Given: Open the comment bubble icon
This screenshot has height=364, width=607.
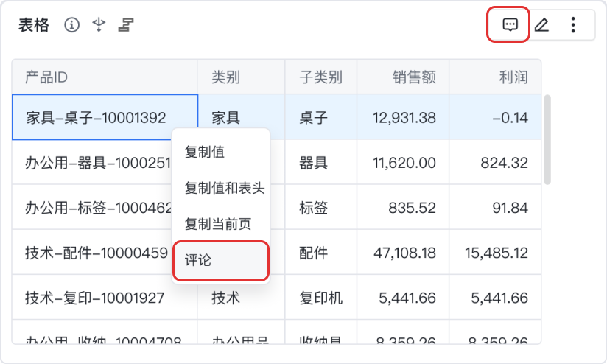Looking at the screenshot, I should (x=510, y=25).
